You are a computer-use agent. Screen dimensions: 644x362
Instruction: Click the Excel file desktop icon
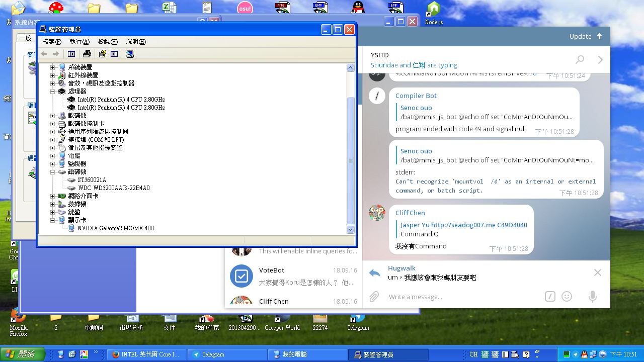coord(169,8)
